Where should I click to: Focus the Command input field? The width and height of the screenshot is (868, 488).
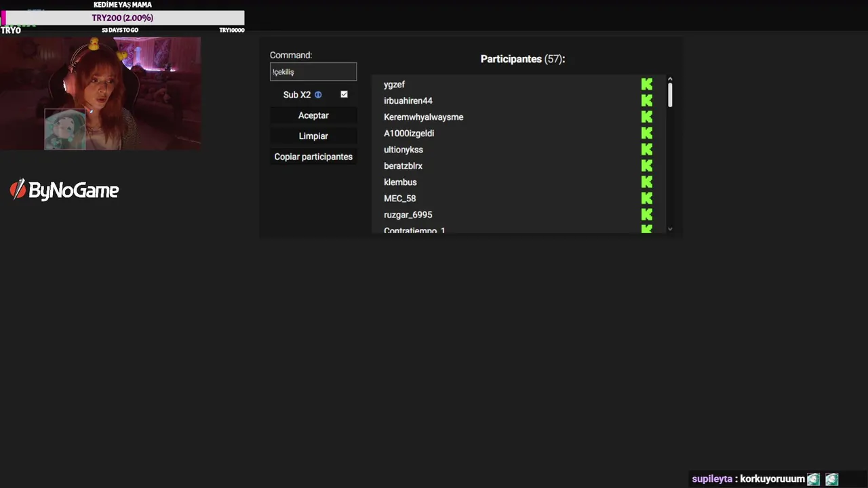[x=313, y=72]
